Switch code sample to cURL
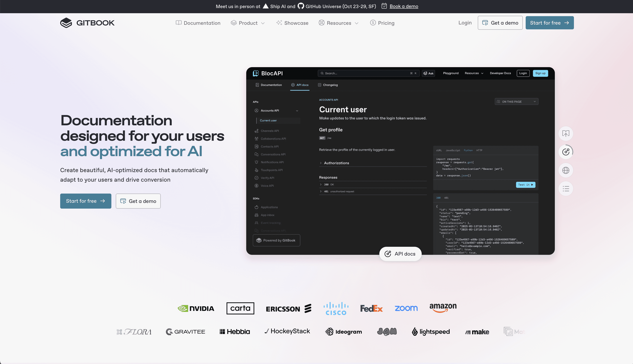This screenshot has width=633, height=364. [x=439, y=150]
